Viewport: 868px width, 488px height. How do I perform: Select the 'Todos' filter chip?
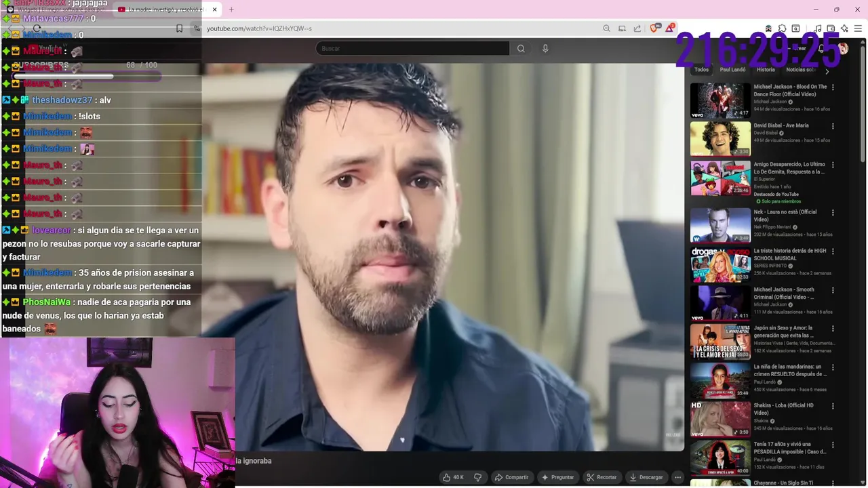coord(701,70)
